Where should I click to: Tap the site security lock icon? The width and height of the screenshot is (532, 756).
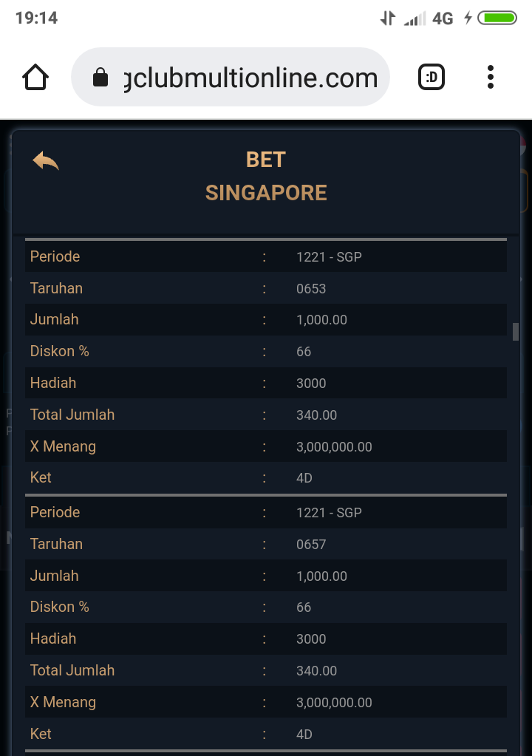point(100,78)
